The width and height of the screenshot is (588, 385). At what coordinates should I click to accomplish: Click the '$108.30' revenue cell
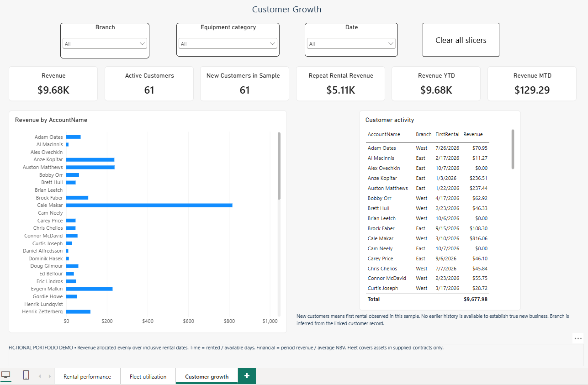coord(478,228)
